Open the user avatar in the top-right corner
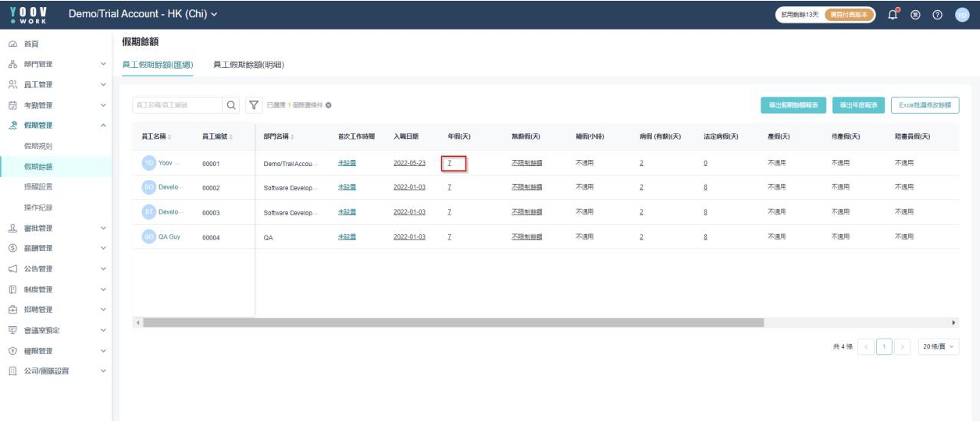980x429 pixels. pos(961,15)
